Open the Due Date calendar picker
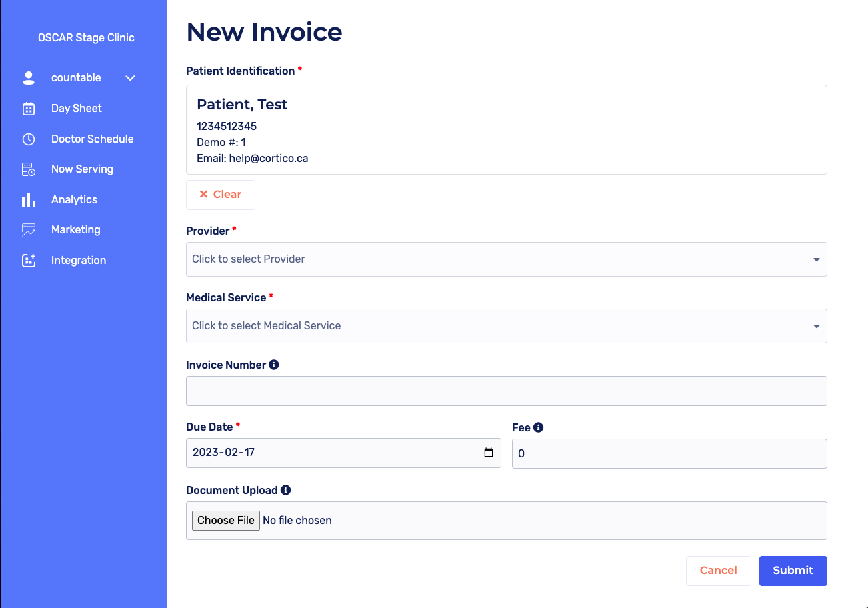The image size is (868, 608). tap(490, 453)
